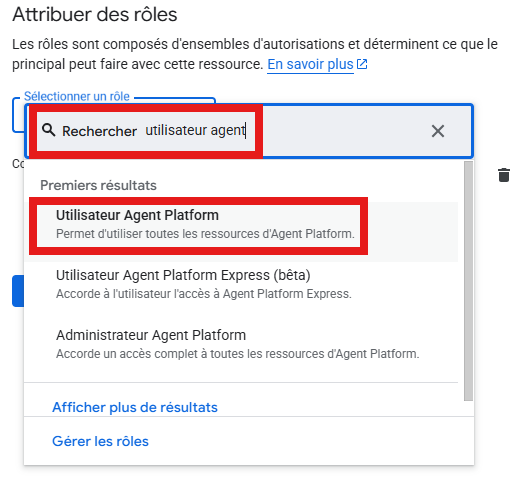Choose Utilisateur Agent Platform Express (bêta)

coord(241,284)
